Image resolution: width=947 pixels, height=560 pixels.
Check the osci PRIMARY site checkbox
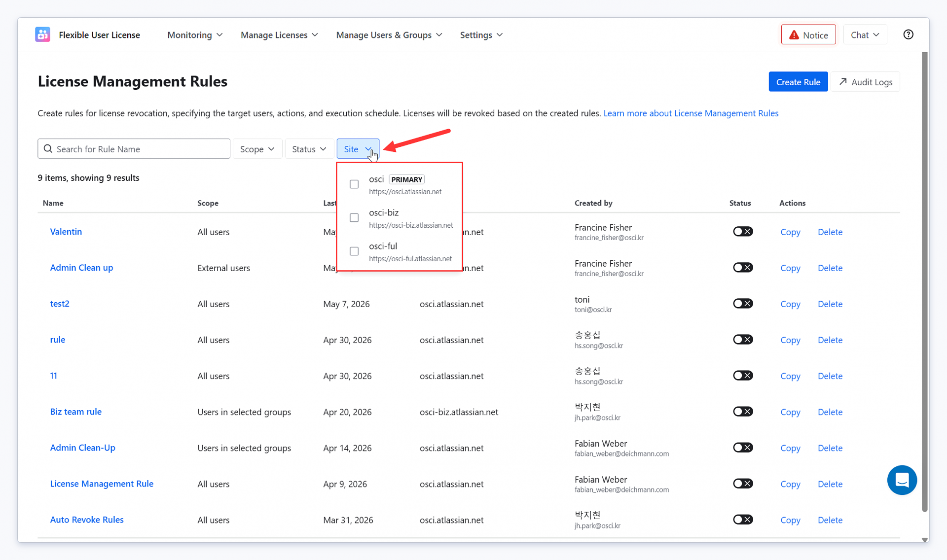(354, 184)
